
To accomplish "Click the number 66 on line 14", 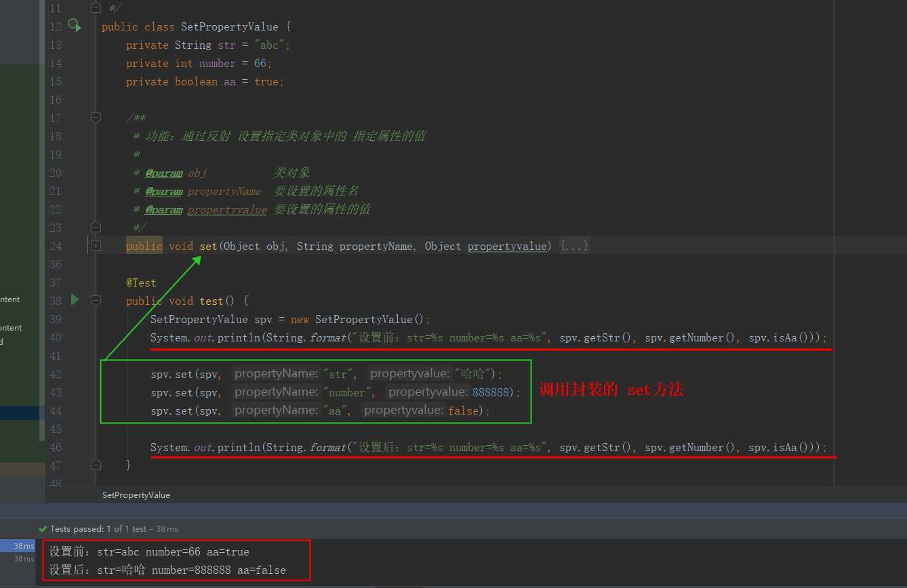I will [x=260, y=63].
